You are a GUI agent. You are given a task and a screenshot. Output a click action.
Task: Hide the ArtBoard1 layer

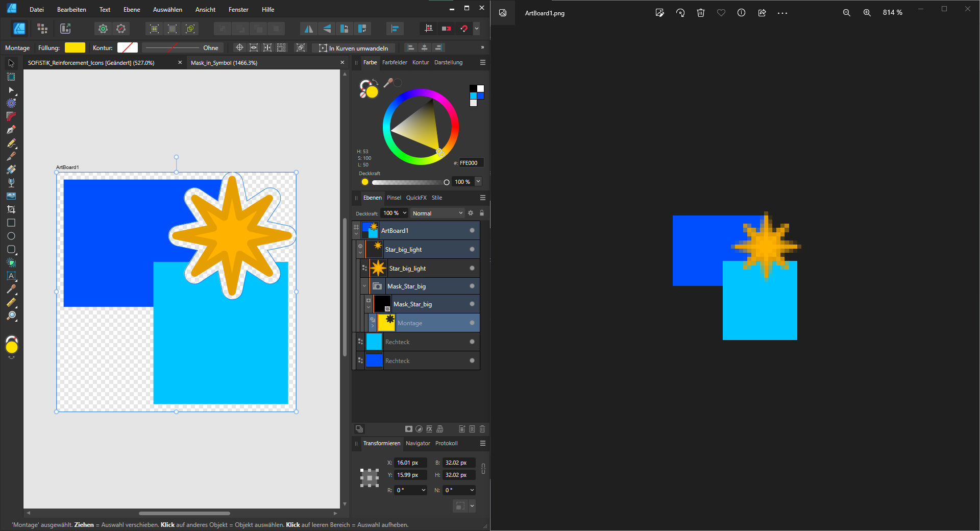pyautogui.click(x=472, y=231)
